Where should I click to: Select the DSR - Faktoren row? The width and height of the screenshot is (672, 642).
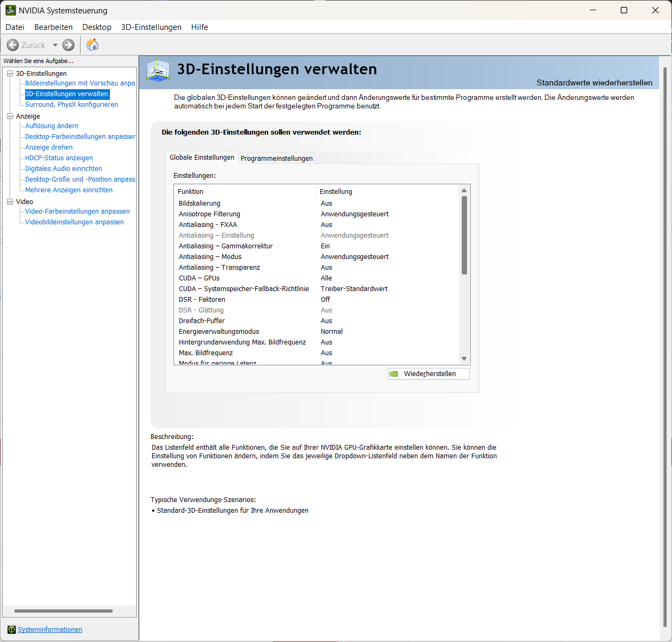tap(317, 300)
